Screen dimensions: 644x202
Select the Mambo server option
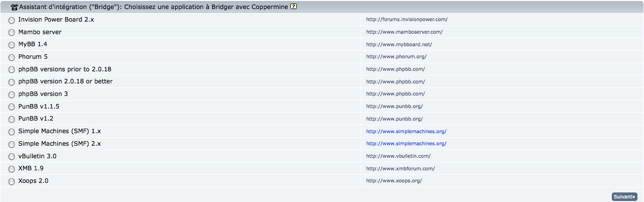coord(12,32)
